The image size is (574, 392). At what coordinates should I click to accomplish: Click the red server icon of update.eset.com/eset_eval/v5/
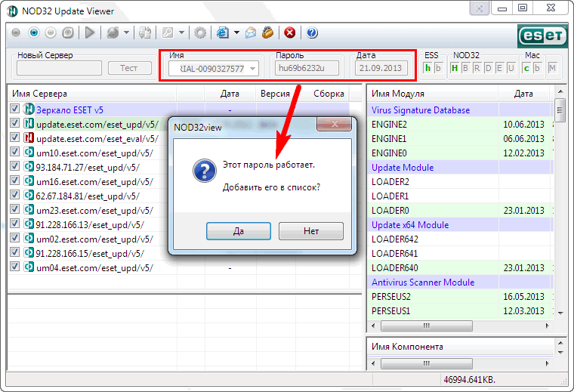point(29,137)
